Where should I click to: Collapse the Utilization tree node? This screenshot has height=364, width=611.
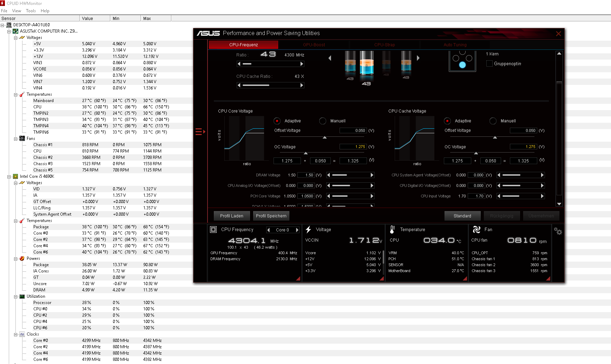pyautogui.click(x=16, y=296)
